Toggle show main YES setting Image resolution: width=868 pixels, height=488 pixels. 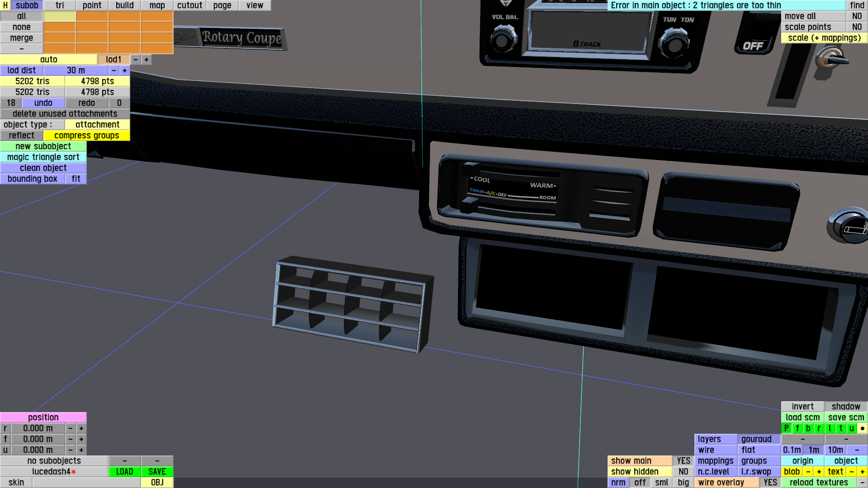pyautogui.click(x=683, y=461)
